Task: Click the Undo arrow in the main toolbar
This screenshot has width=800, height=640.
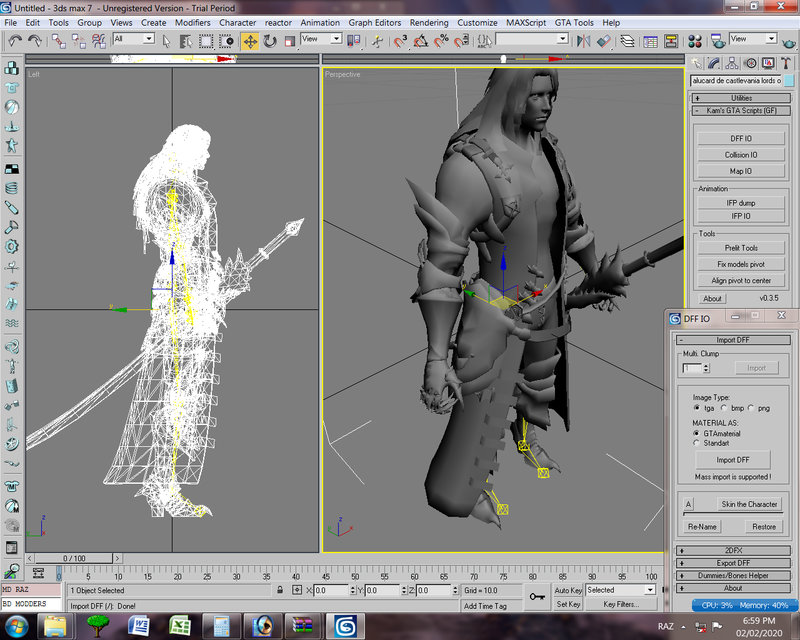Action: click(15, 40)
